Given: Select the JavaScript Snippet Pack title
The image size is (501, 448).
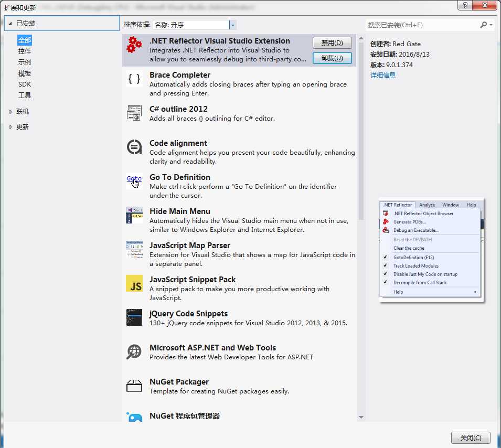Looking at the screenshot, I should (x=193, y=280).
